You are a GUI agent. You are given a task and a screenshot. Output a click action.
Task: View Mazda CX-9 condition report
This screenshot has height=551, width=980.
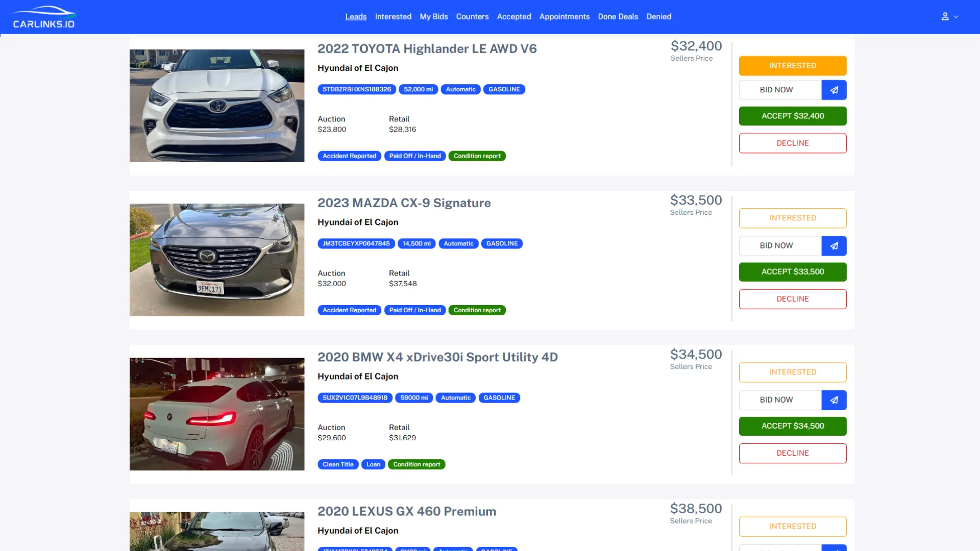(x=477, y=310)
